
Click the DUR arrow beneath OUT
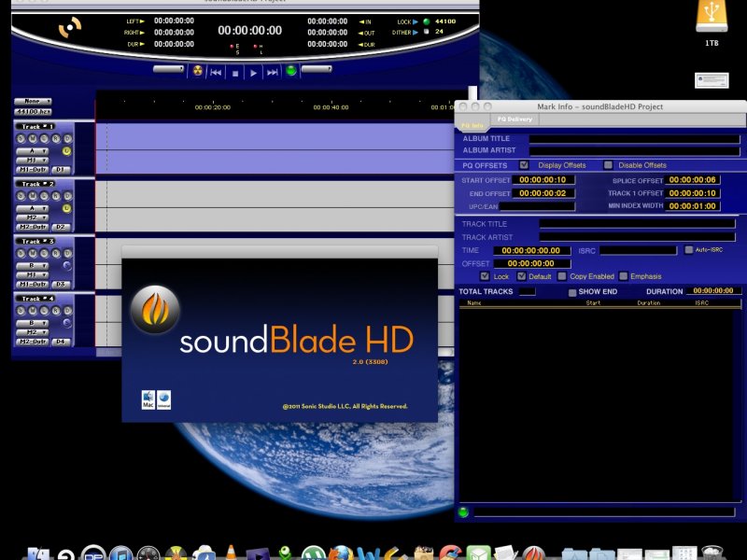click(x=361, y=44)
